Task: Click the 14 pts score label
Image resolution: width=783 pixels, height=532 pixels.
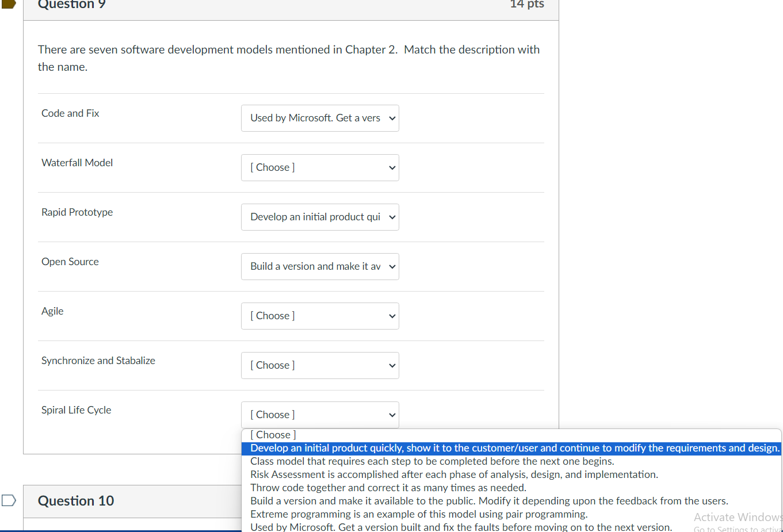Action: [x=527, y=5]
